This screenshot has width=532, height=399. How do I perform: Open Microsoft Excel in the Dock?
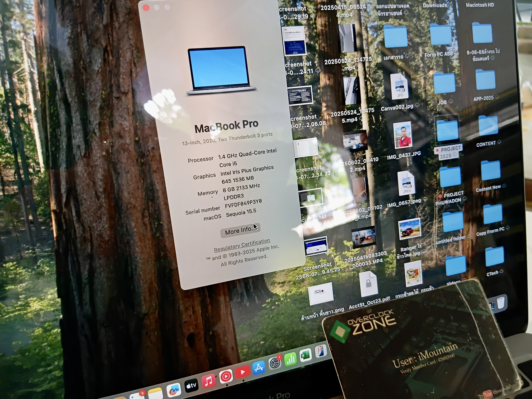pos(305,355)
